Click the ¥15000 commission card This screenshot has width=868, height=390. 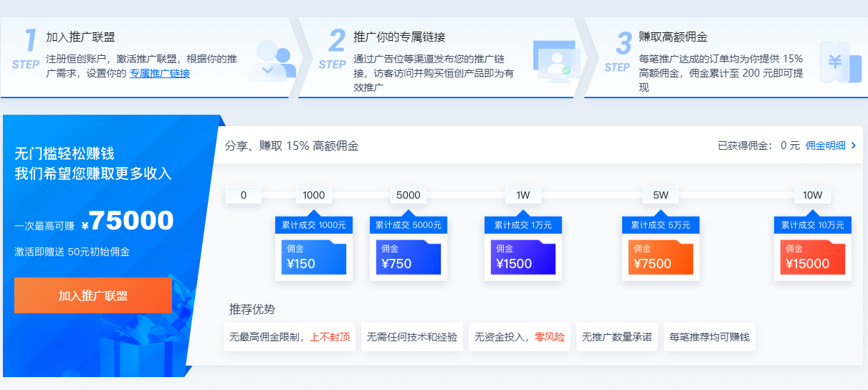(x=813, y=257)
